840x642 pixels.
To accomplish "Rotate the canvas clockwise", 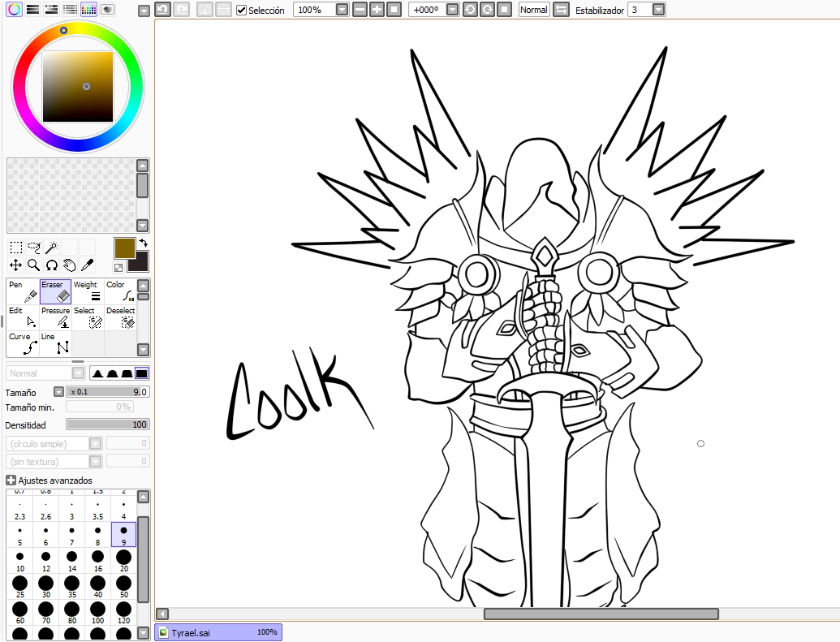I will pyautogui.click(x=488, y=10).
